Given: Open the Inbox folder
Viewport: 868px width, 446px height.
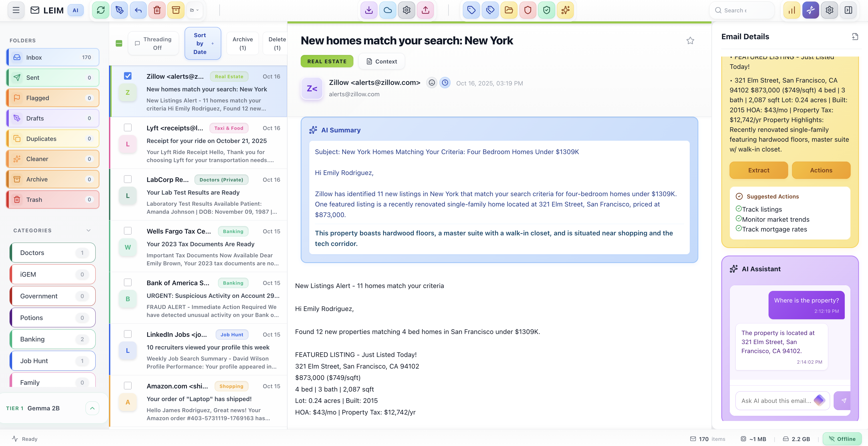Looking at the screenshot, I should pyautogui.click(x=52, y=57).
